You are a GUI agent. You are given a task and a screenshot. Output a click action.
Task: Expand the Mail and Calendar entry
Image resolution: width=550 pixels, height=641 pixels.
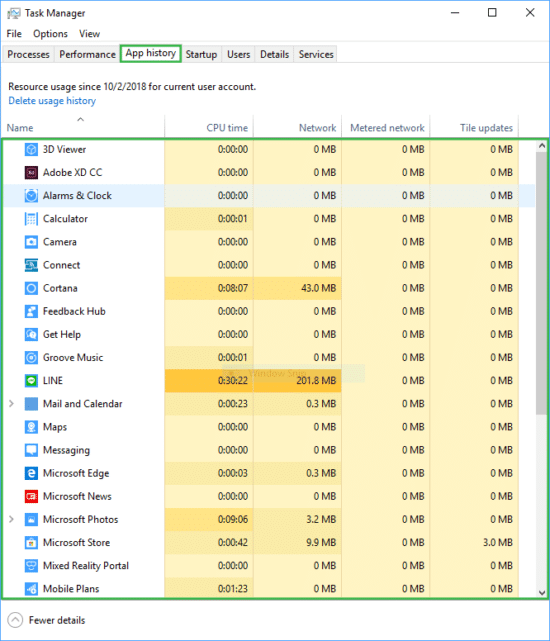click(11, 404)
